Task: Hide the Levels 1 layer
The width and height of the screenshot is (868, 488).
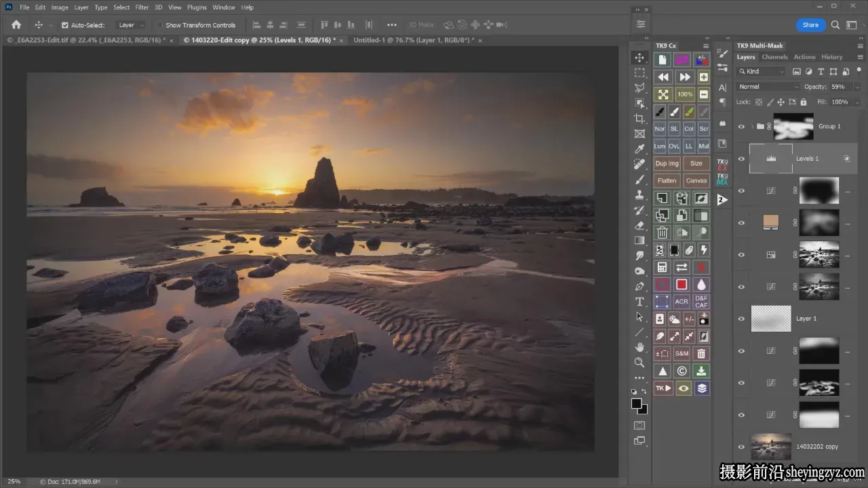Action: pos(741,159)
